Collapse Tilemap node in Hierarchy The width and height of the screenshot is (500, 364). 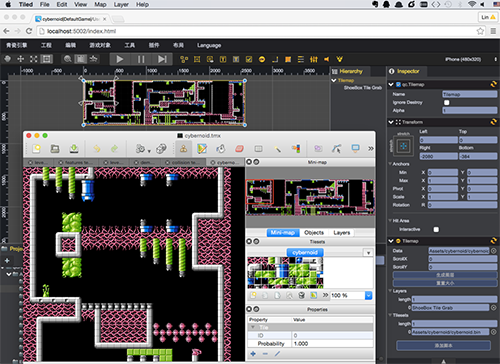[334, 80]
